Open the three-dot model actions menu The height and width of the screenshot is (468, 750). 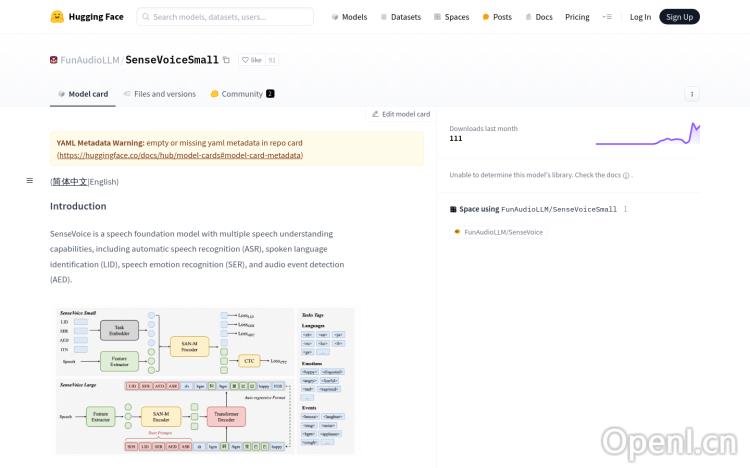691,94
